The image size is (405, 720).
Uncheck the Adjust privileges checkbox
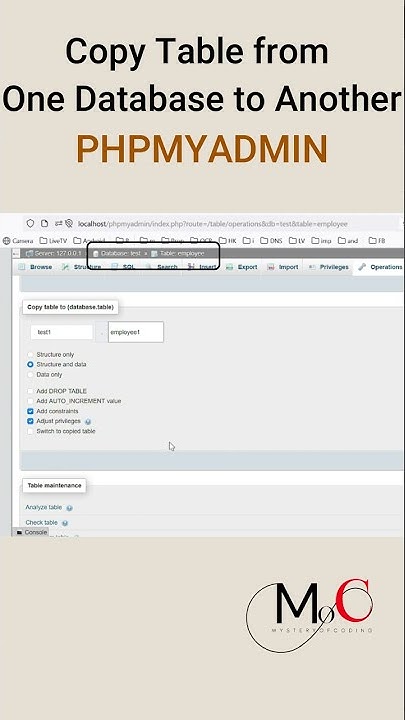coord(30,421)
